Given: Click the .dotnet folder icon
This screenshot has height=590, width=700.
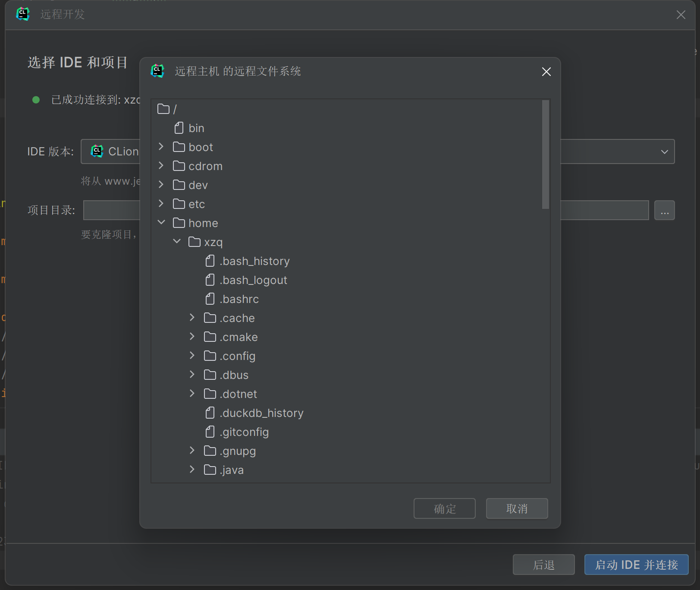Looking at the screenshot, I should pos(210,394).
